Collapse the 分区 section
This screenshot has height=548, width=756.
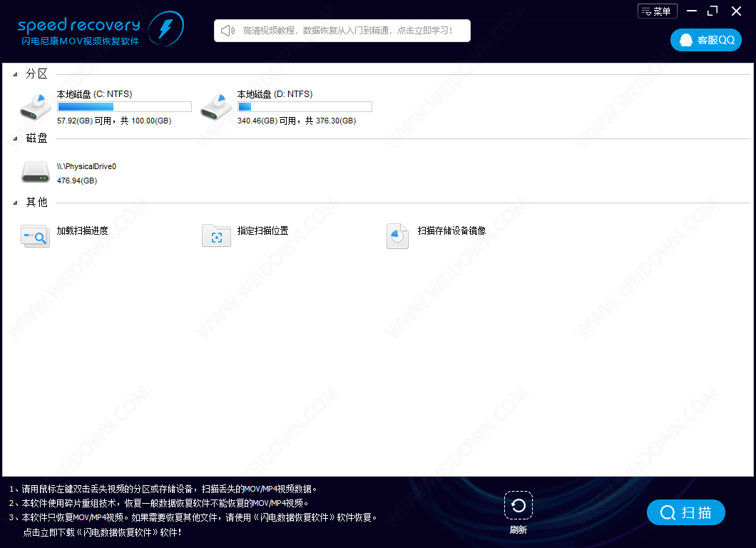[x=15, y=74]
